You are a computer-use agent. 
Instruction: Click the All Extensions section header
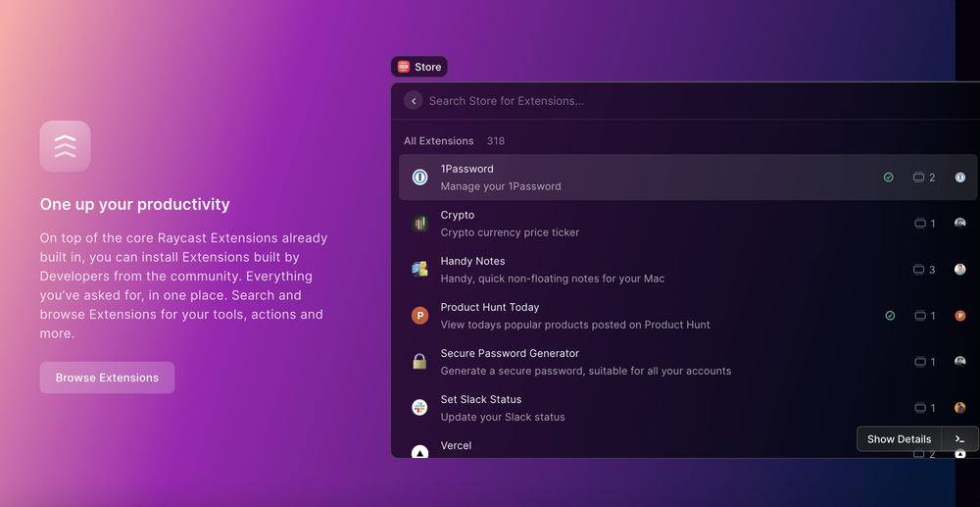[439, 140]
